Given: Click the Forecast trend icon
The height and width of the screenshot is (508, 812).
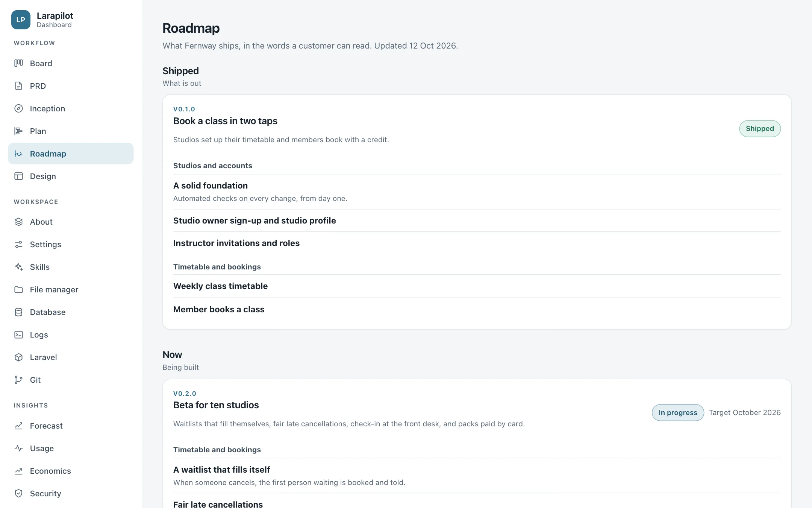Looking at the screenshot, I should tap(18, 426).
